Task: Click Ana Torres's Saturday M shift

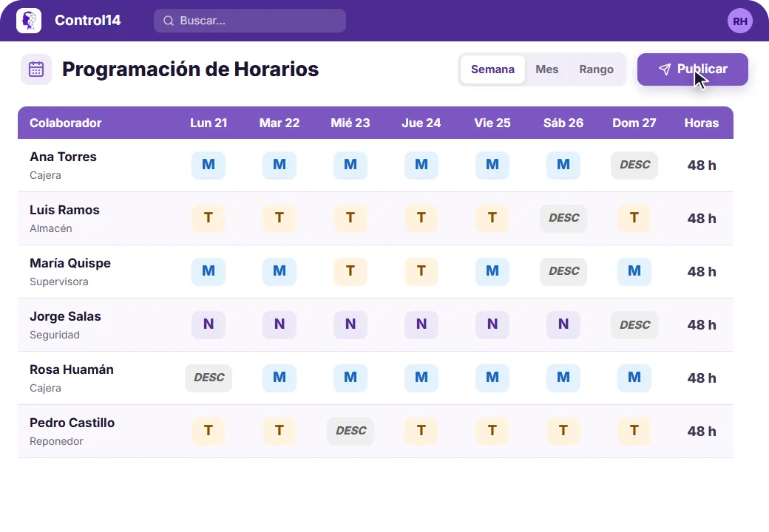Action: (563, 165)
